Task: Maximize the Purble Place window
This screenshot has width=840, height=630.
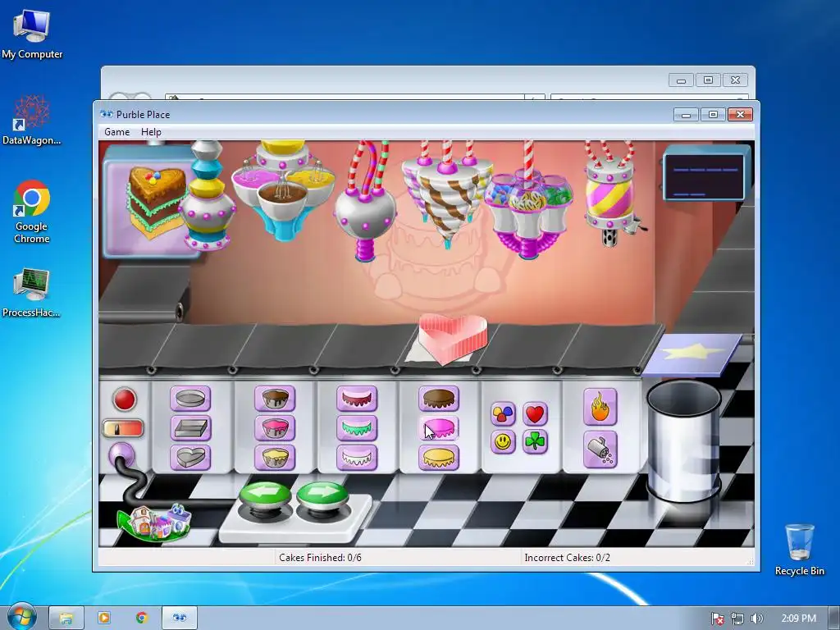Action: pyautogui.click(x=713, y=115)
